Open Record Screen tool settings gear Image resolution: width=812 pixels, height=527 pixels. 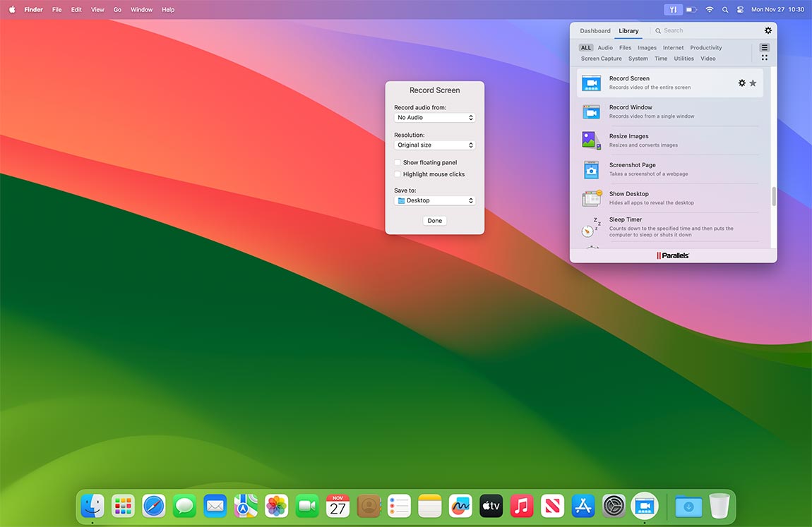[742, 83]
